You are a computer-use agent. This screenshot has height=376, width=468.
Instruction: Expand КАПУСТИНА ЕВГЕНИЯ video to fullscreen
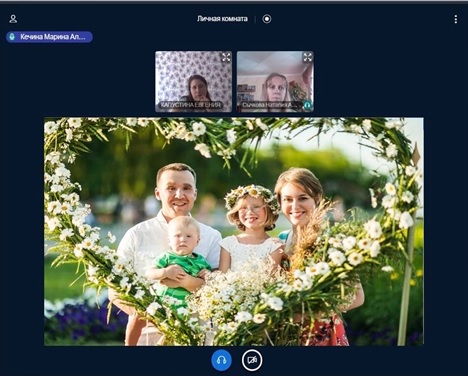point(226,57)
